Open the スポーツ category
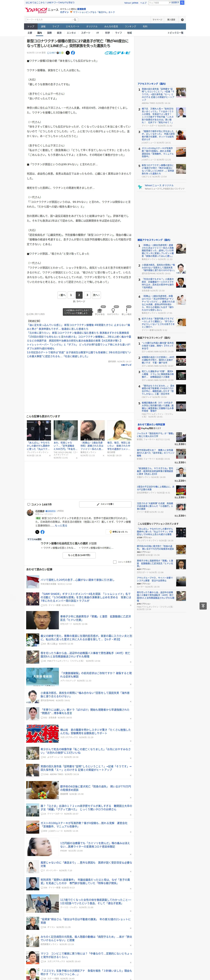 [x=86, y=33]
